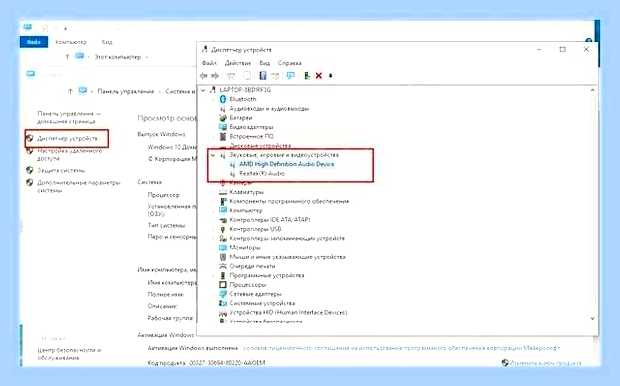Click the shield icon beside Изменить ключ продукта
The height and width of the screenshot is (386, 620).
pos(505,362)
